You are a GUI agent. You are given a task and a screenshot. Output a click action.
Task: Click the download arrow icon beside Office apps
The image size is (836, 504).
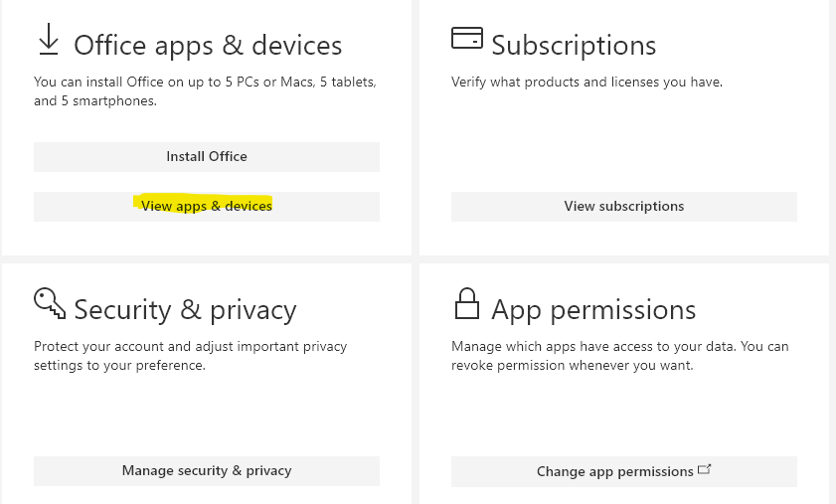pos(48,40)
